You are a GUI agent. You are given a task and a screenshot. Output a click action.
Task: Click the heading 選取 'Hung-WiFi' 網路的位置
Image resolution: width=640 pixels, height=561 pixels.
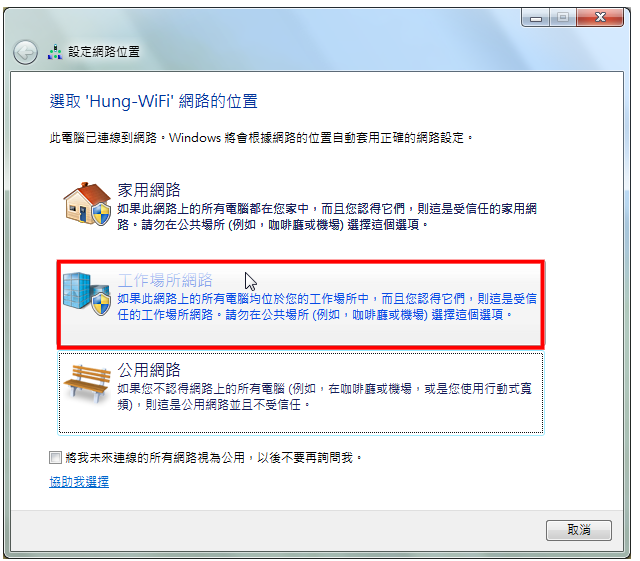pyautogui.click(x=153, y=101)
